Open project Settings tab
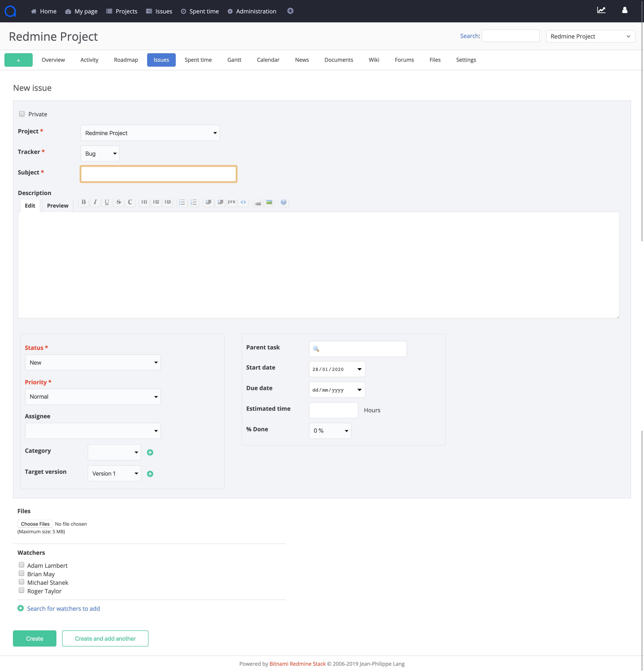The width and height of the screenshot is (644, 672). [x=466, y=60]
